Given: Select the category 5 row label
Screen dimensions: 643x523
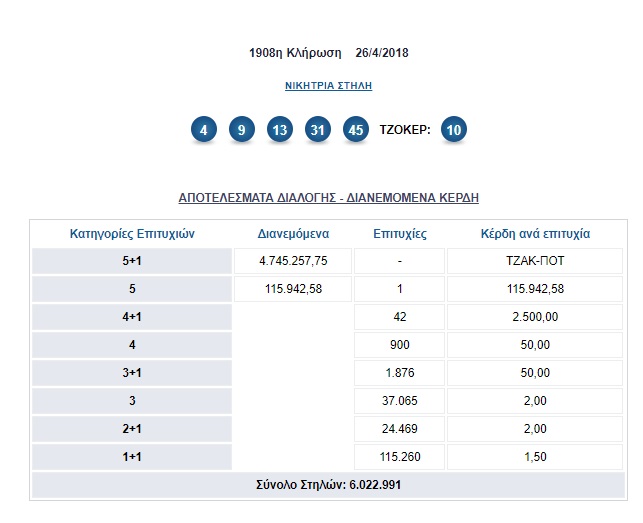Looking at the screenshot, I should pyautogui.click(x=132, y=289).
